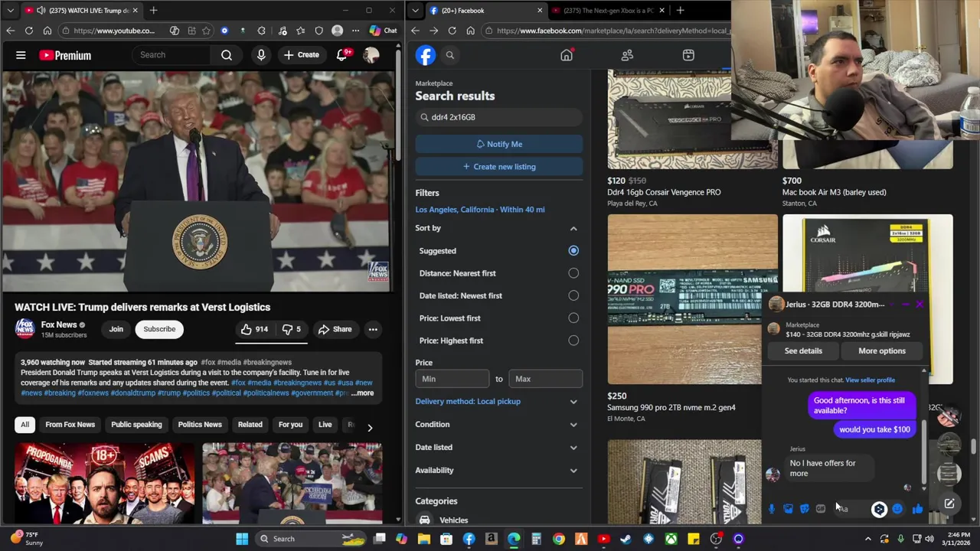Select the All filter chip
The height and width of the screenshot is (551, 980).
pyautogui.click(x=24, y=425)
